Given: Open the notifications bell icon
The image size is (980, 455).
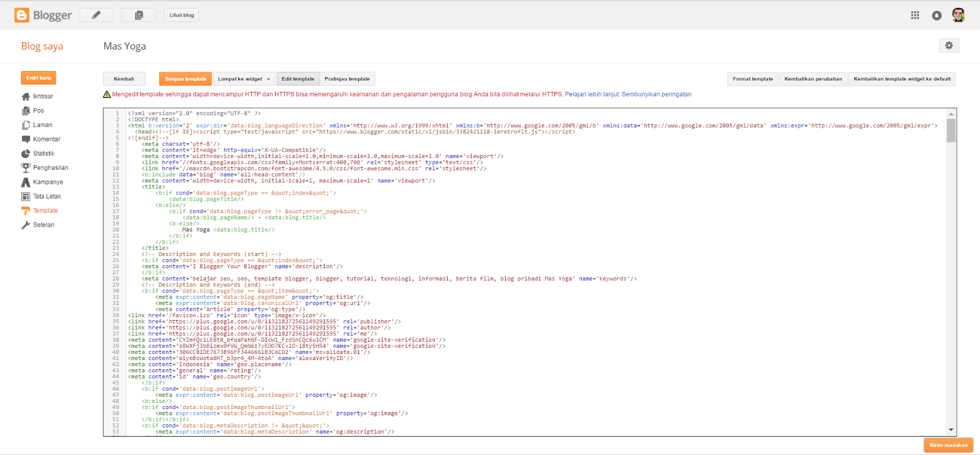Looking at the screenshot, I should coord(937,15).
